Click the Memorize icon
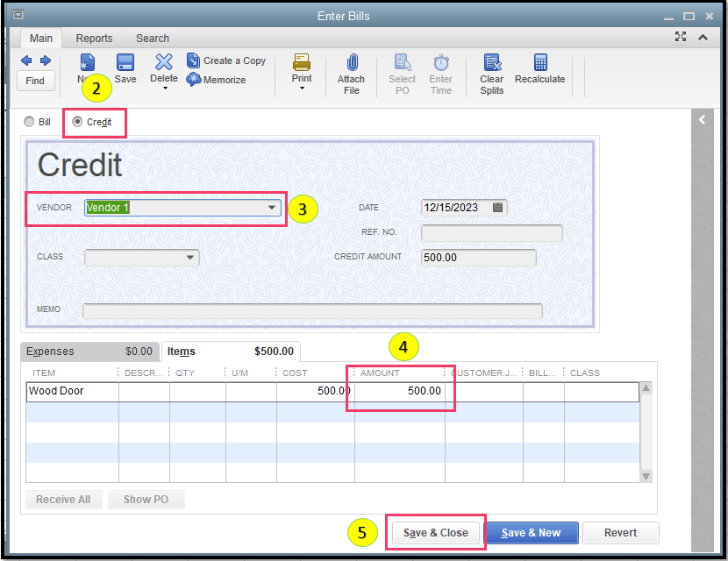This screenshot has width=728, height=561. click(x=193, y=80)
